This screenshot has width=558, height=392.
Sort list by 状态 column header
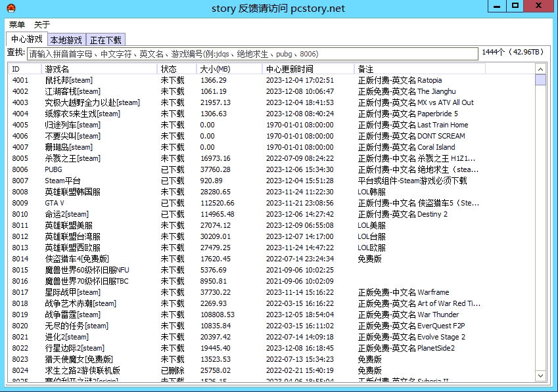coord(177,69)
